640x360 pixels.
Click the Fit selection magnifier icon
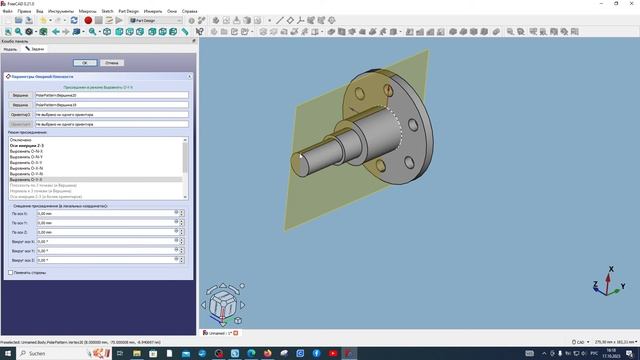(18, 31)
